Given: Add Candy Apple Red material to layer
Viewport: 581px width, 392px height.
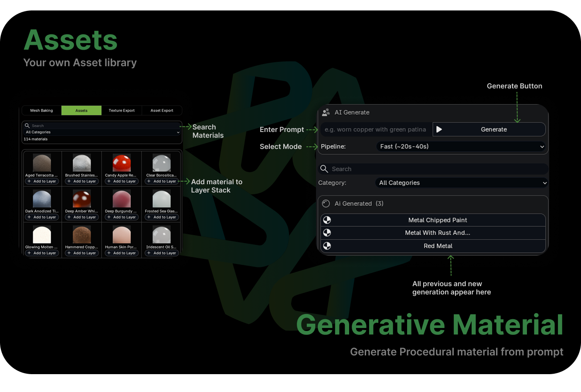Looking at the screenshot, I should [122, 181].
